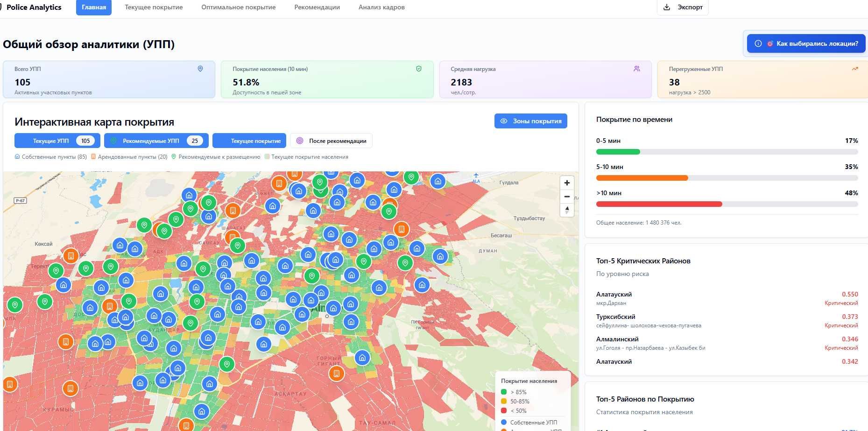
Task: Click the Собственные пункты legend house icon
Action: point(17,157)
